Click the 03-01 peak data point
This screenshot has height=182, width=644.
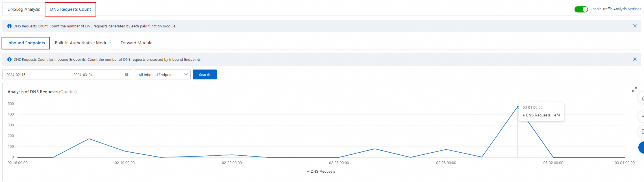pyautogui.click(x=517, y=107)
